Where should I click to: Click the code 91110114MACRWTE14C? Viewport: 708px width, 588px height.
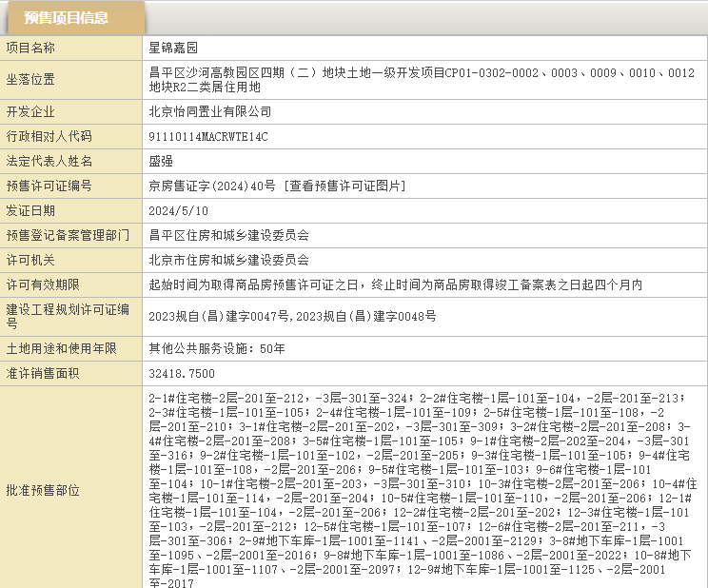point(208,136)
